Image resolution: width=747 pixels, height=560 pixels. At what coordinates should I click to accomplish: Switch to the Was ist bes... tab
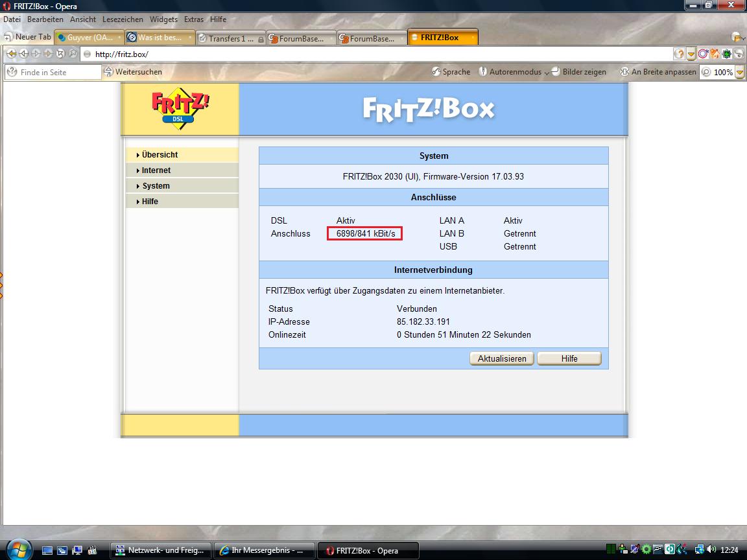(160, 38)
